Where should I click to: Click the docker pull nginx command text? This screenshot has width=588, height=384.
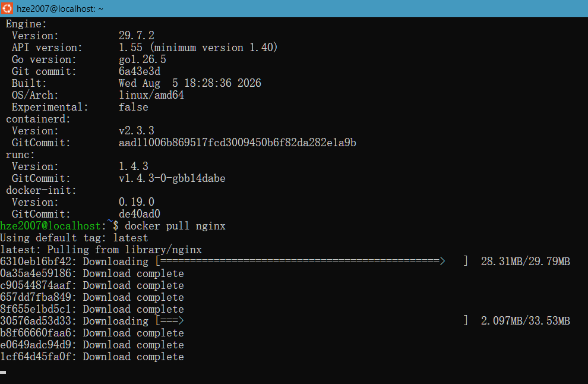coord(175,226)
